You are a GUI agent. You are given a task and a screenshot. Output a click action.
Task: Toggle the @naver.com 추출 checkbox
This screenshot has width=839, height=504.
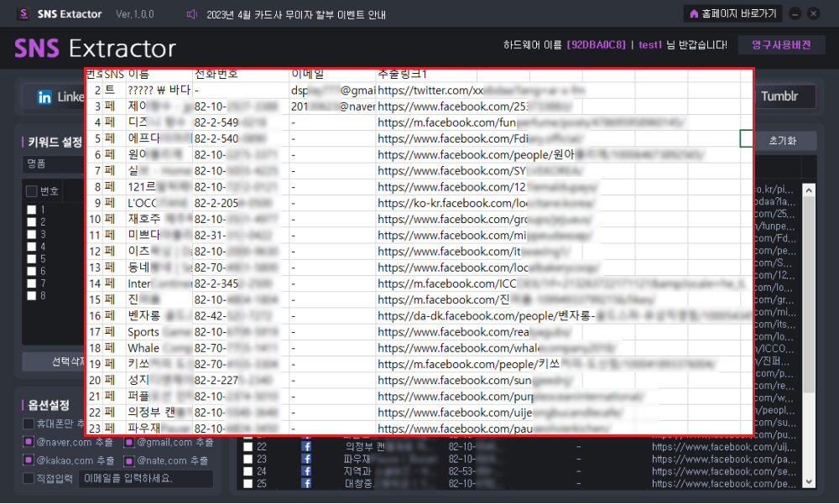point(29,442)
